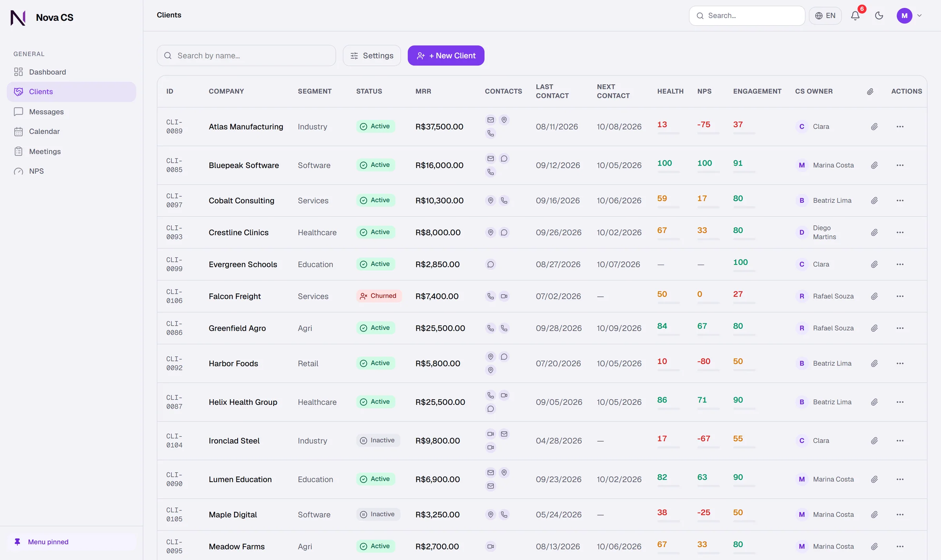Image resolution: width=941 pixels, height=560 pixels.
Task: Create a new client with + New Client
Action: coord(446,56)
